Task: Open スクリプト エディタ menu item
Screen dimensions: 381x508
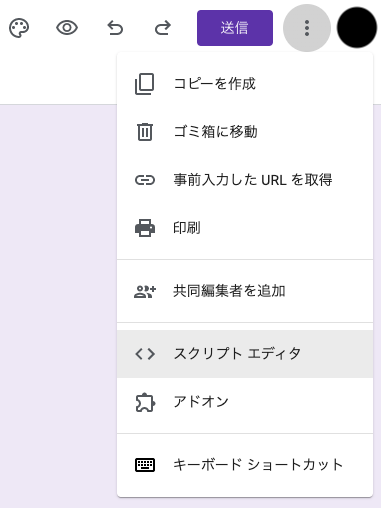Action: (245, 354)
